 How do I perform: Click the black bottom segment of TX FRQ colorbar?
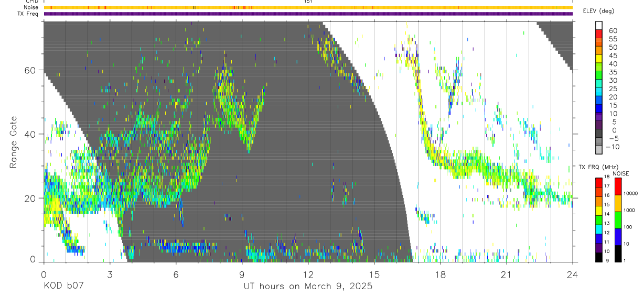(x=598, y=257)
